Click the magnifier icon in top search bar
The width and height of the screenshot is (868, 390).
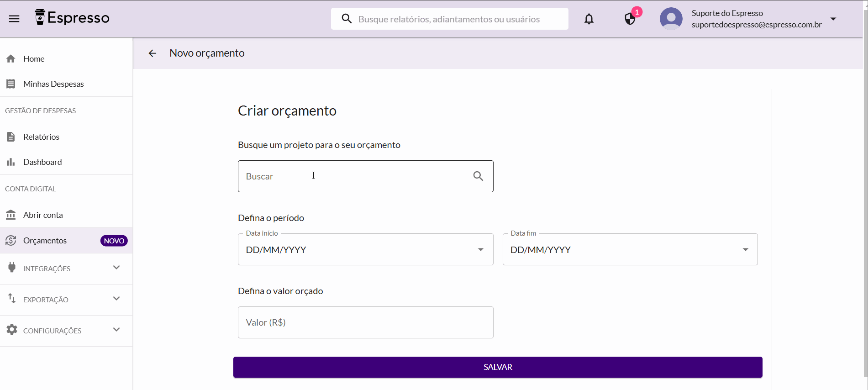[347, 19]
